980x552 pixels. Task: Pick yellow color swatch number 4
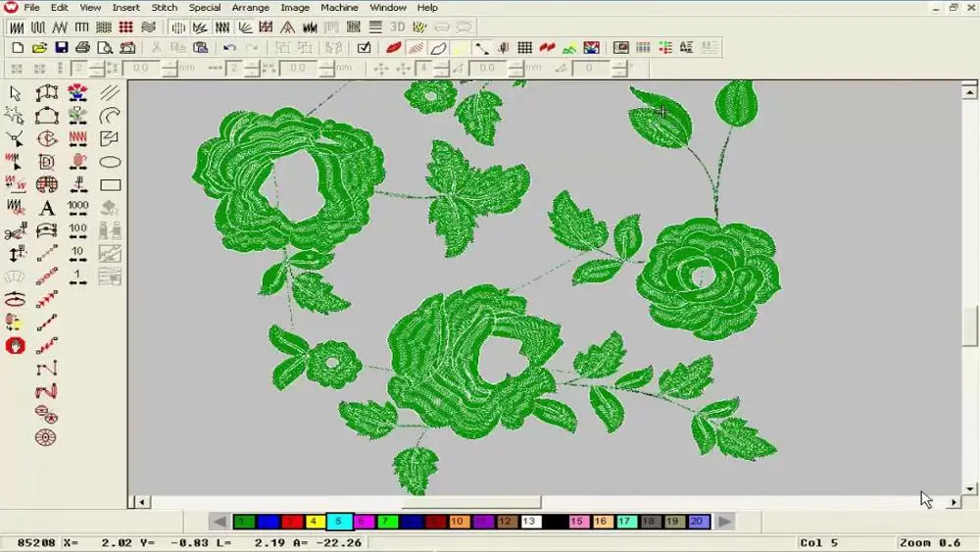tap(315, 522)
